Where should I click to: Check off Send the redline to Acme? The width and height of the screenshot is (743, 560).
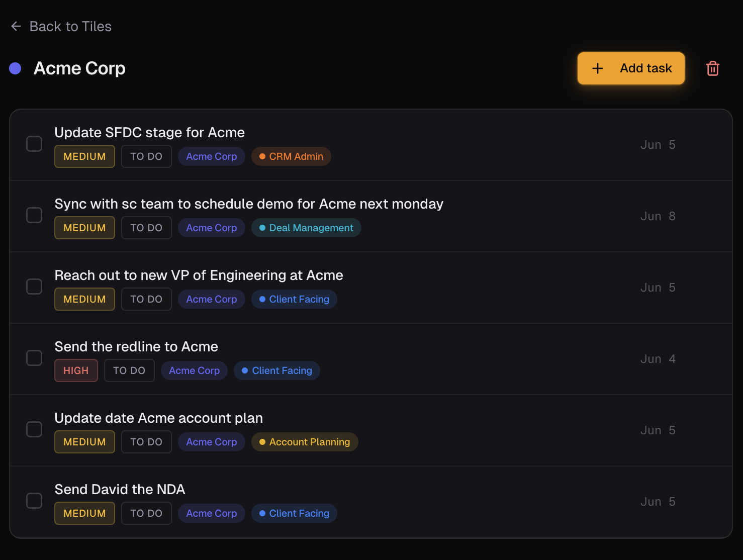click(34, 358)
